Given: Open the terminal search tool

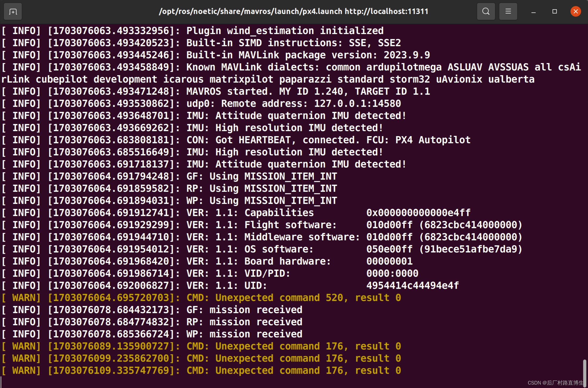Looking at the screenshot, I should [x=486, y=12].
